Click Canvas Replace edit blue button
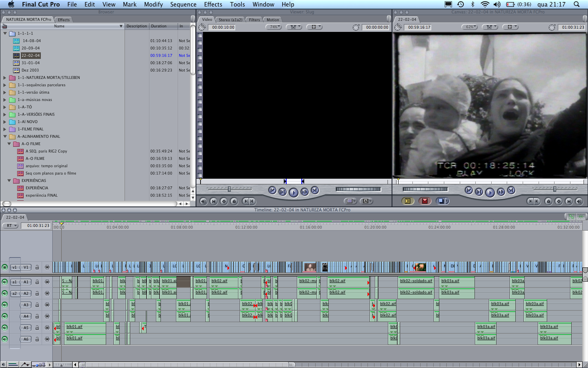The height and width of the screenshot is (368, 588). click(x=442, y=201)
